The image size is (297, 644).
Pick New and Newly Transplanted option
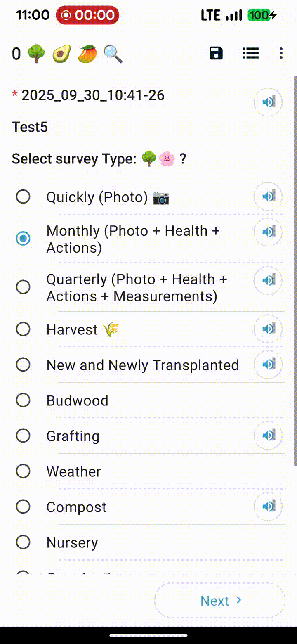tap(23, 365)
